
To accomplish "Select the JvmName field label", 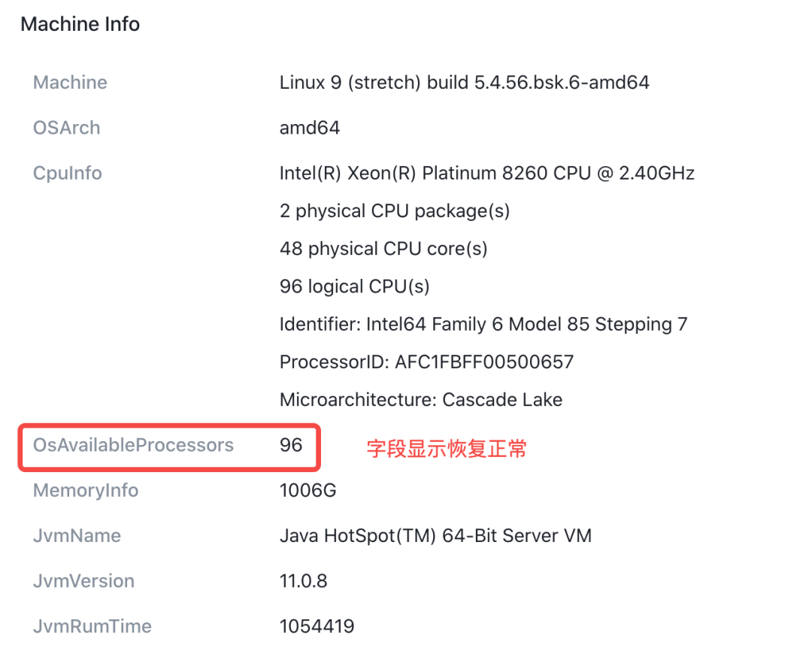I will click(77, 536).
